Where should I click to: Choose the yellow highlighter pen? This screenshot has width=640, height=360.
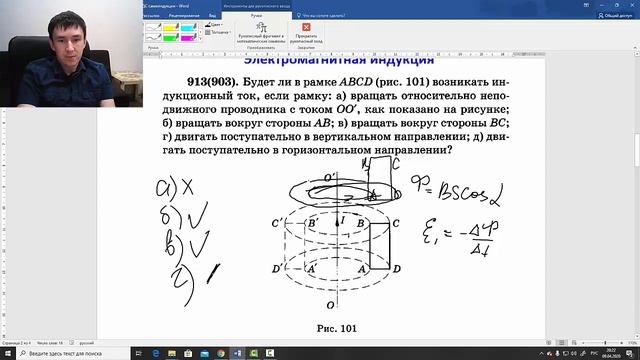coord(171,27)
